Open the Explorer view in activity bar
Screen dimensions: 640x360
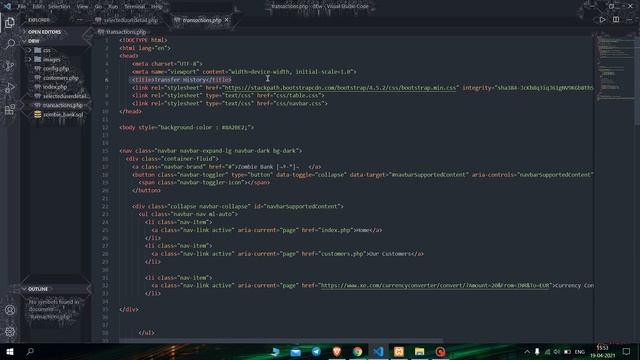pos(10,22)
